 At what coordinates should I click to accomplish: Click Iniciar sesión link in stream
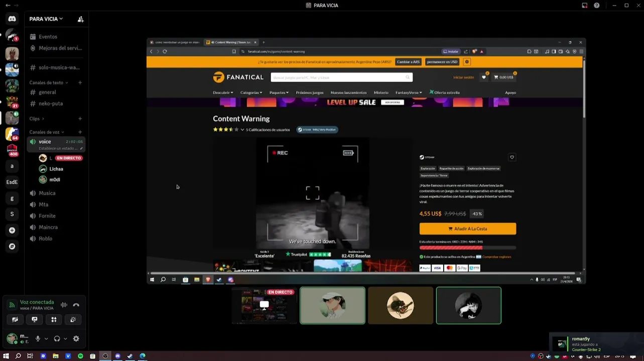pos(463,77)
